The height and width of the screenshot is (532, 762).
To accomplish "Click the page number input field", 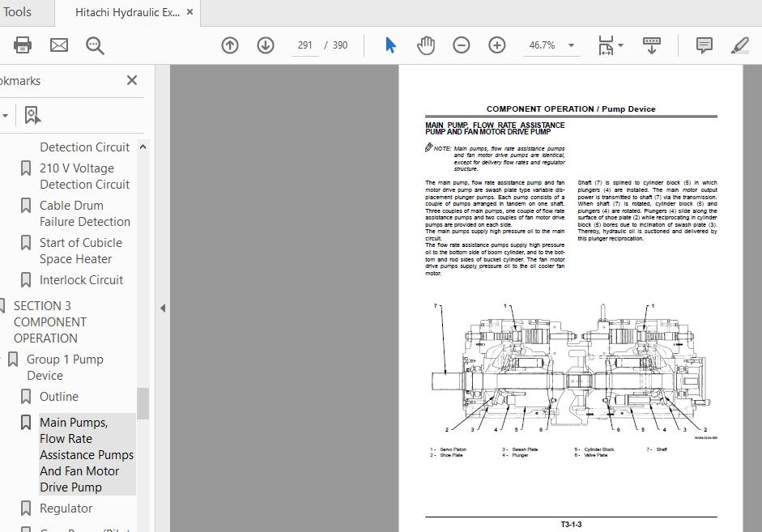I will click(x=305, y=45).
